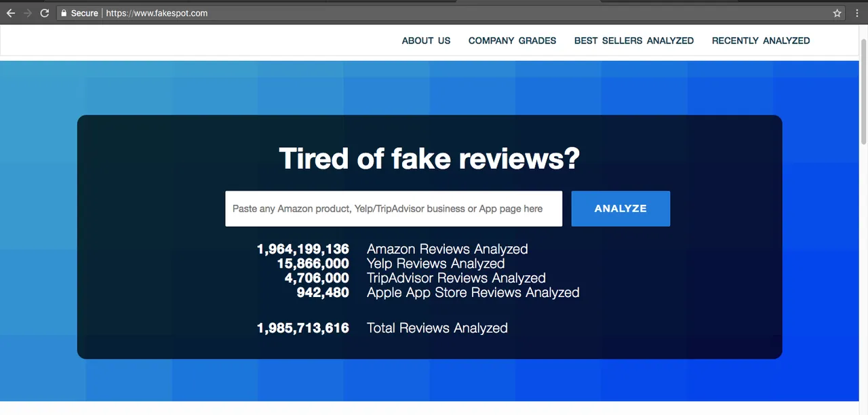868x415 pixels.
Task: Click the 'Tired of fake reviews?' heading
Action: click(x=429, y=159)
